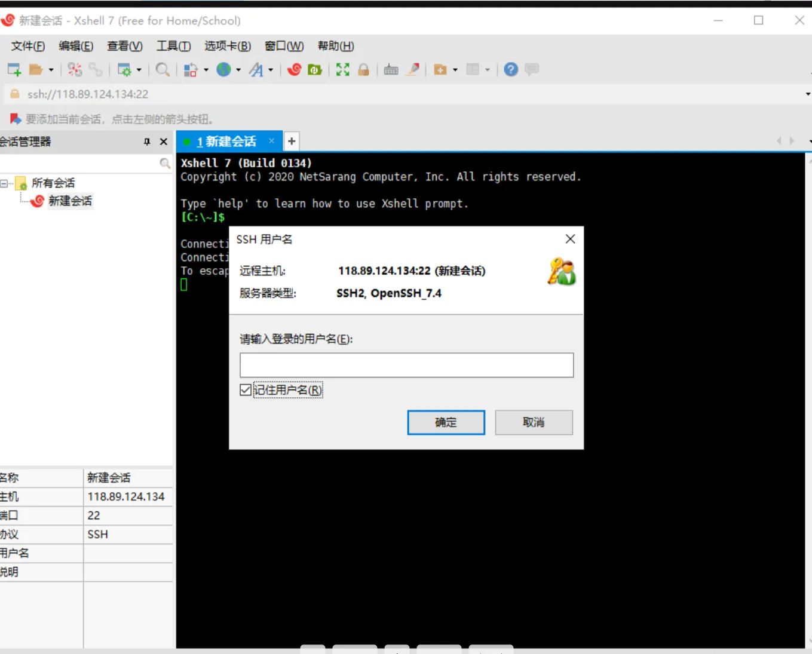Add a new tab with plus button

(x=292, y=141)
